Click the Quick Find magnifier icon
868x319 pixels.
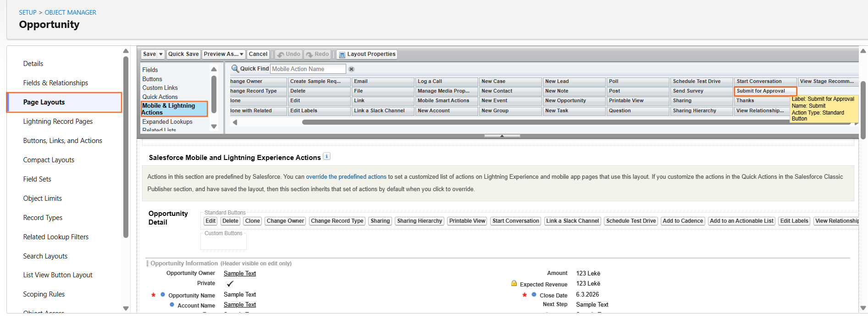tap(235, 69)
